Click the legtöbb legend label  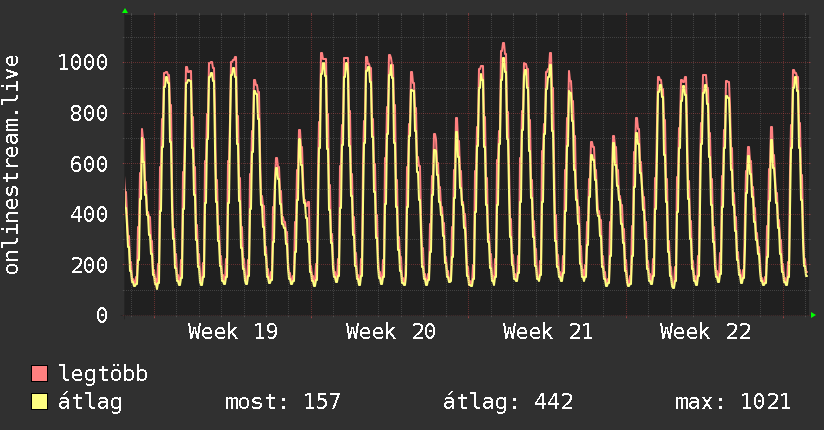pos(103,374)
